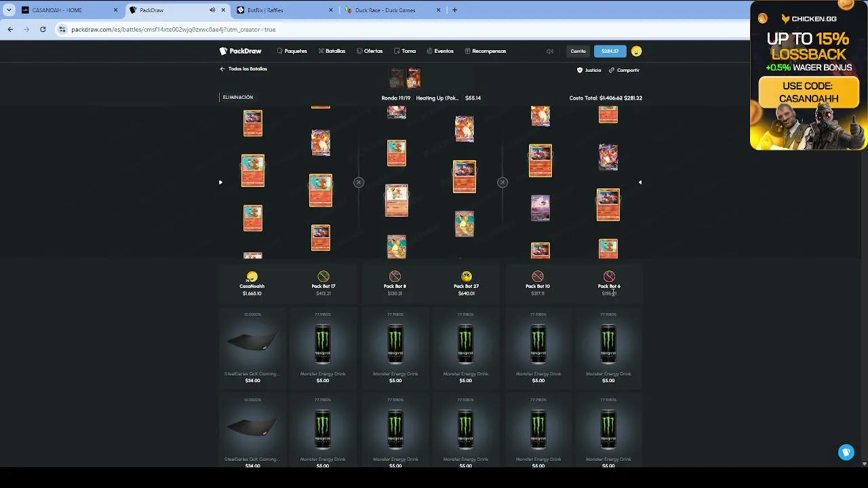This screenshot has height=488, width=868.
Task: Open the chat support bubble icon
Action: (846, 453)
